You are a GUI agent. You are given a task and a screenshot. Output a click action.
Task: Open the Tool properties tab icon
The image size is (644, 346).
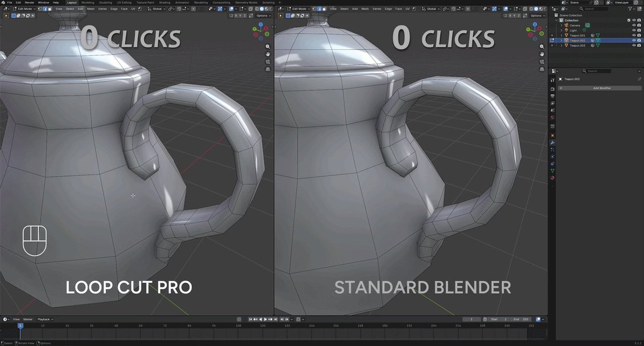(552, 80)
